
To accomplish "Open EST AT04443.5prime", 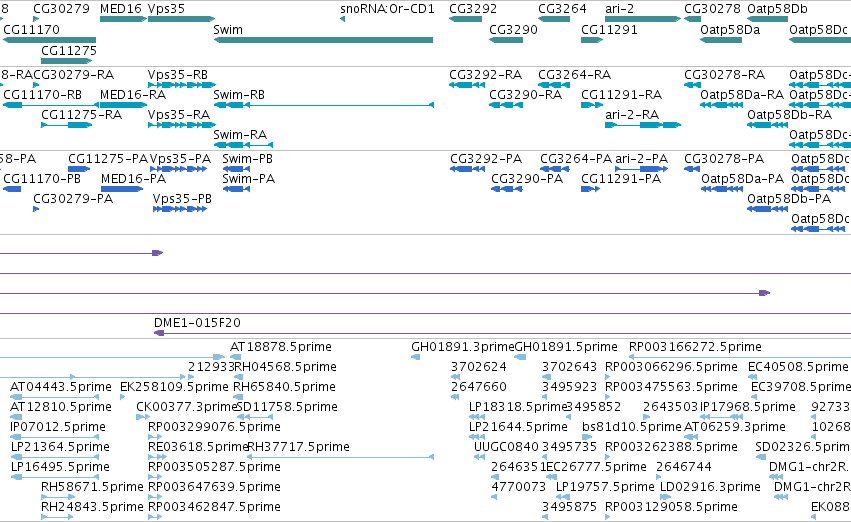I will [54, 397].
